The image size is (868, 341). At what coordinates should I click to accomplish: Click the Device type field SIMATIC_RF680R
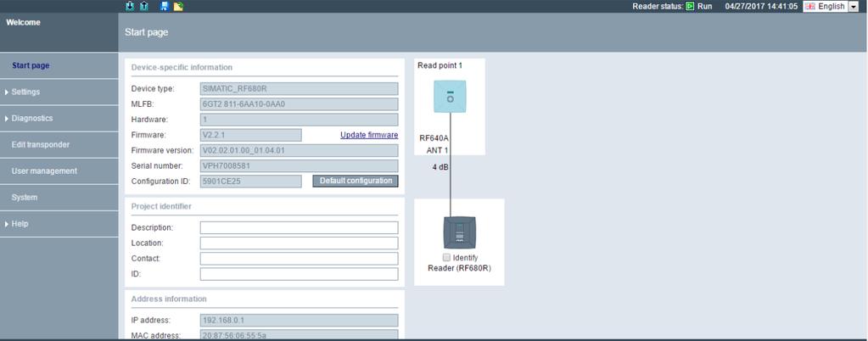coord(299,88)
